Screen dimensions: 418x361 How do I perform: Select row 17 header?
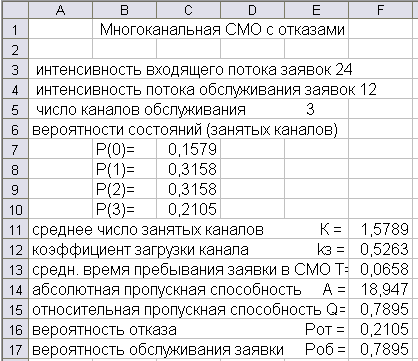tap(15, 350)
